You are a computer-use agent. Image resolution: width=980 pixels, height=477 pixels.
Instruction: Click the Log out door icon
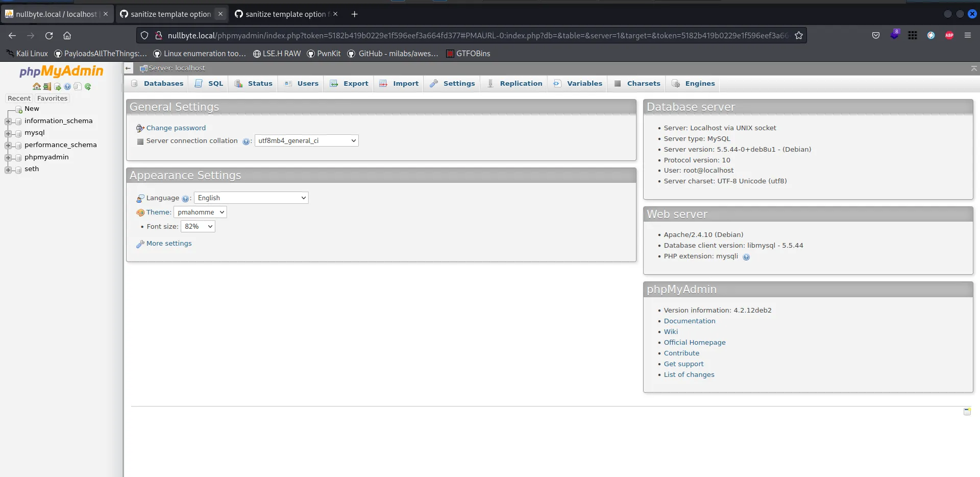point(47,87)
